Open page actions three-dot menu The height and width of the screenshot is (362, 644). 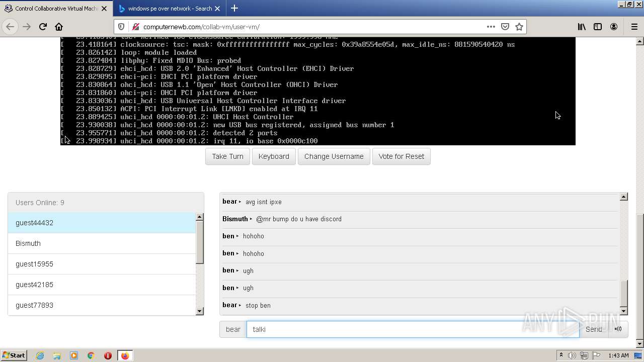pos(491,27)
